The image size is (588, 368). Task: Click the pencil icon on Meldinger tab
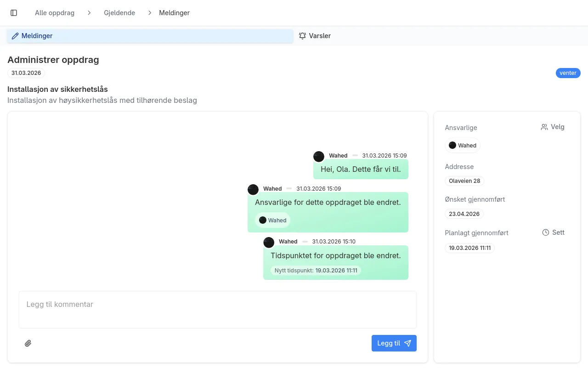15,36
